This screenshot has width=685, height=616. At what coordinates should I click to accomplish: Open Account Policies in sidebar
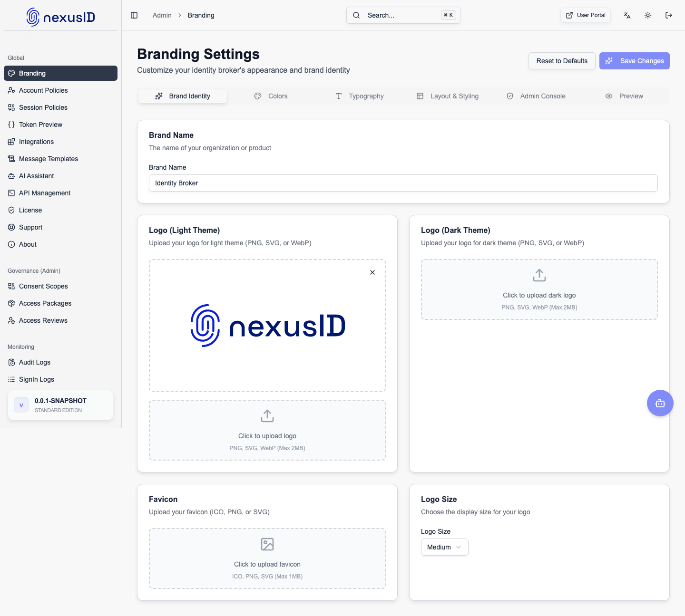tap(60, 90)
